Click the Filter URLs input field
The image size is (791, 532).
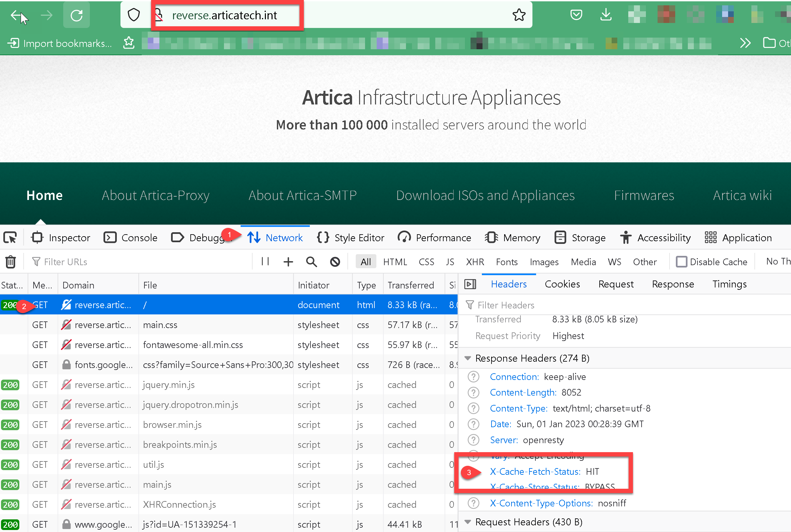pos(142,262)
